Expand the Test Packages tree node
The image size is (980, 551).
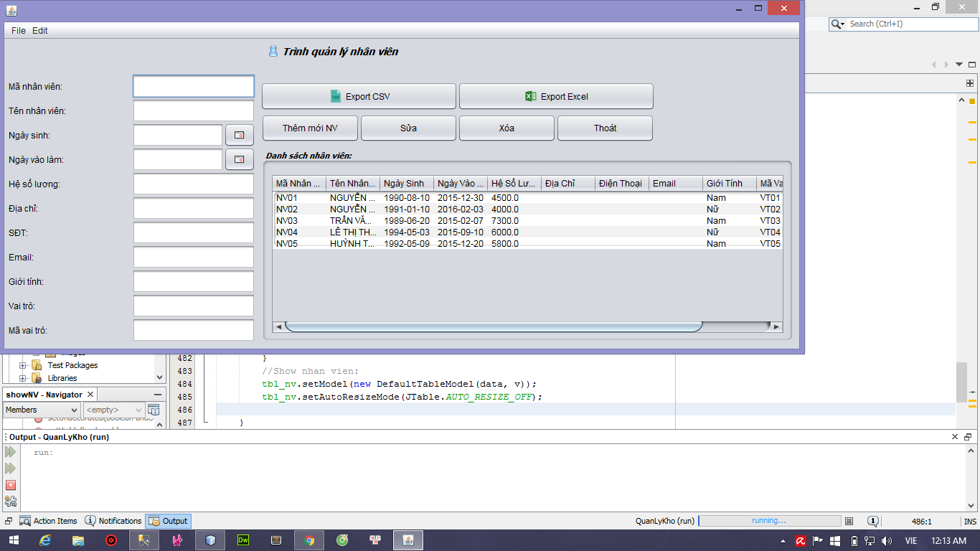[23, 365]
